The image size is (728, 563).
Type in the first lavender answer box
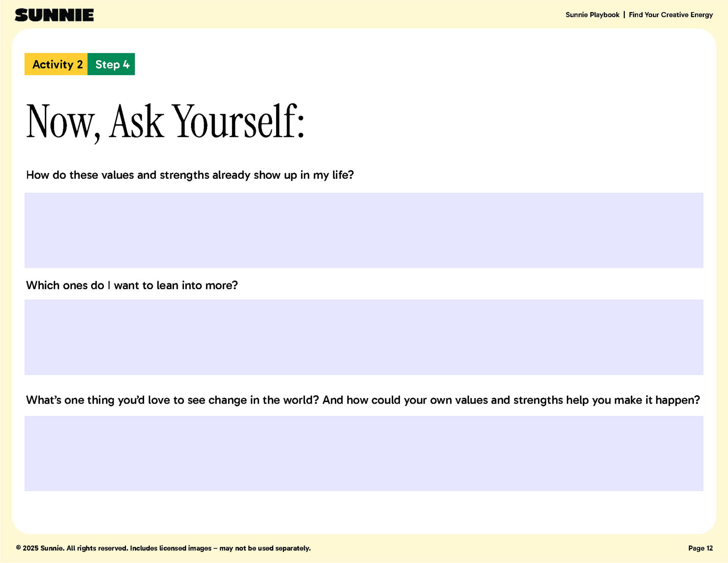[364, 230]
